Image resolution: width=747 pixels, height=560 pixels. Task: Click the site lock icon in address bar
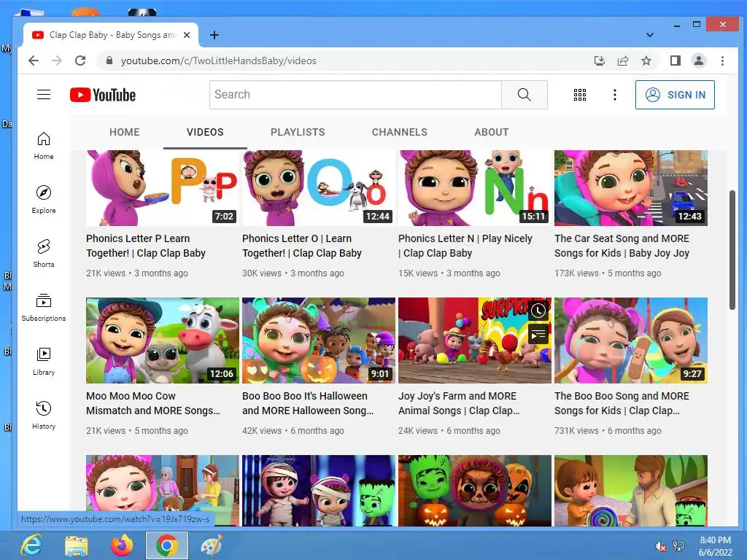click(x=109, y=61)
